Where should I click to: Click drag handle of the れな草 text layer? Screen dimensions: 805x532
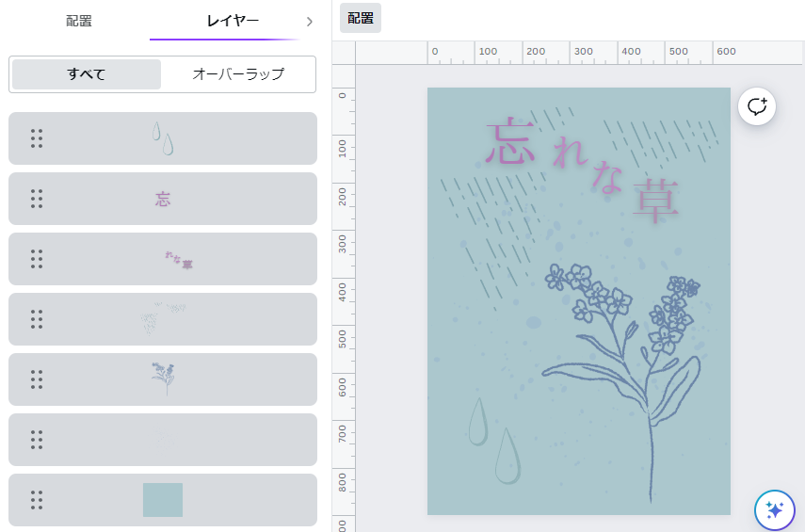click(x=37, y=259)
